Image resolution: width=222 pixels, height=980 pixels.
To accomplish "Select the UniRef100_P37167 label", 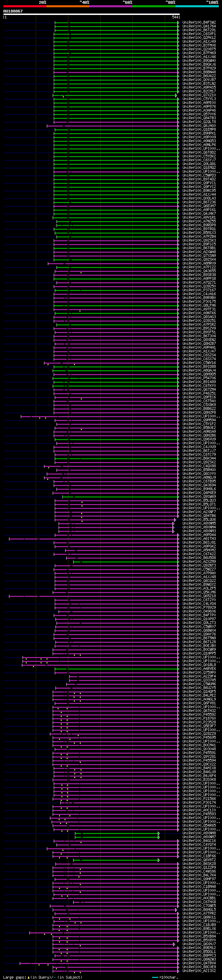I will point(199,290).
